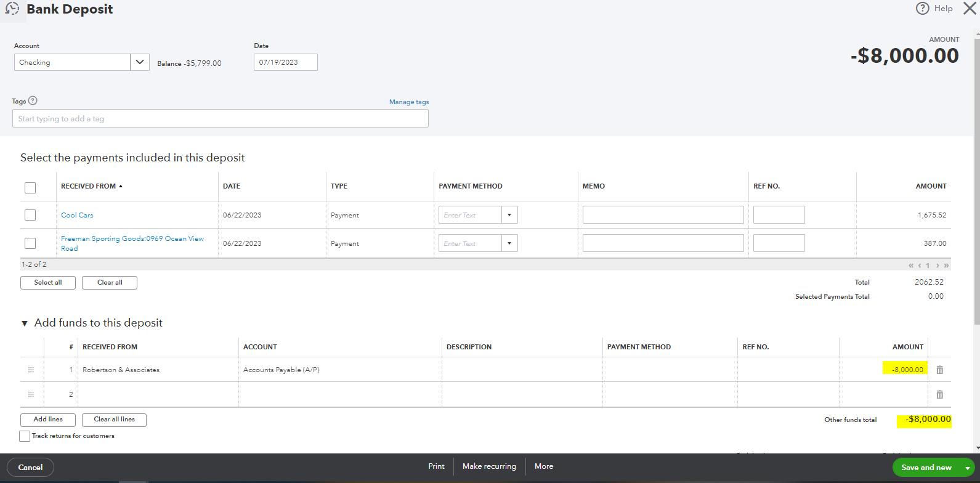Select the Freeman Sporting Goods payment checkbox
The height and width of the screenshot is (483, 980).
tap(30, 243)
